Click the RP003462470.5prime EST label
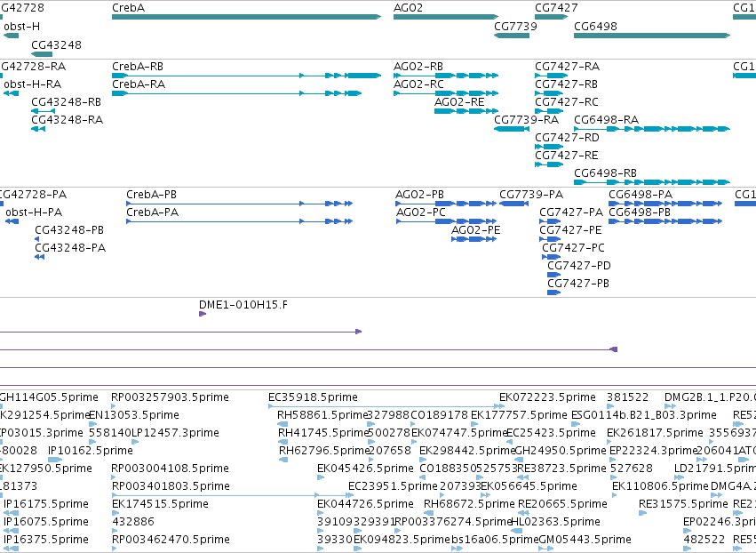The image size is (756, 553). tap(171, 540)
